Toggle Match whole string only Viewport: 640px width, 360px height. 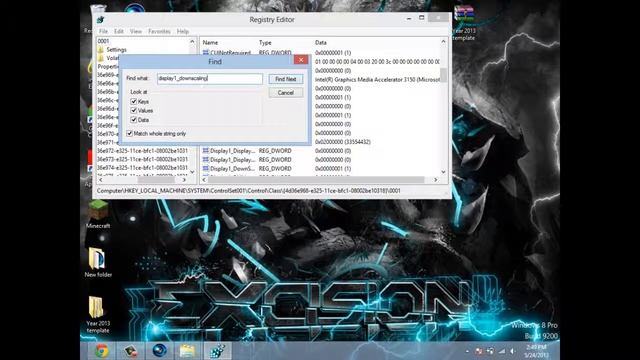129,133
